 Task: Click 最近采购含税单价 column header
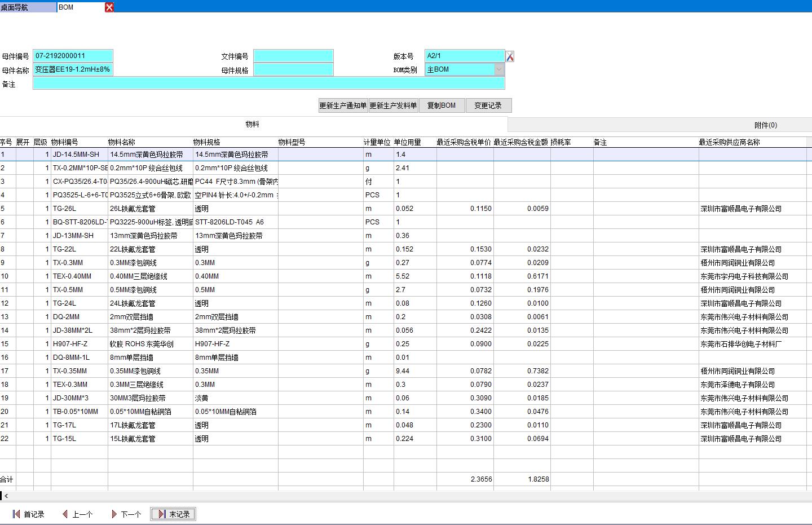(x=464, y=142)
